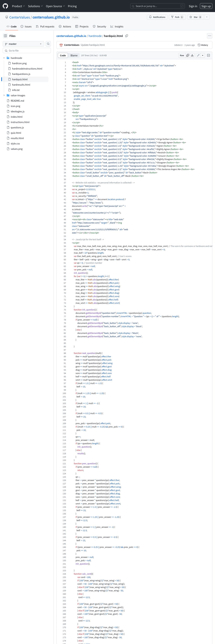Click the Sign up button
215x644 pixels.
[206, 6]
